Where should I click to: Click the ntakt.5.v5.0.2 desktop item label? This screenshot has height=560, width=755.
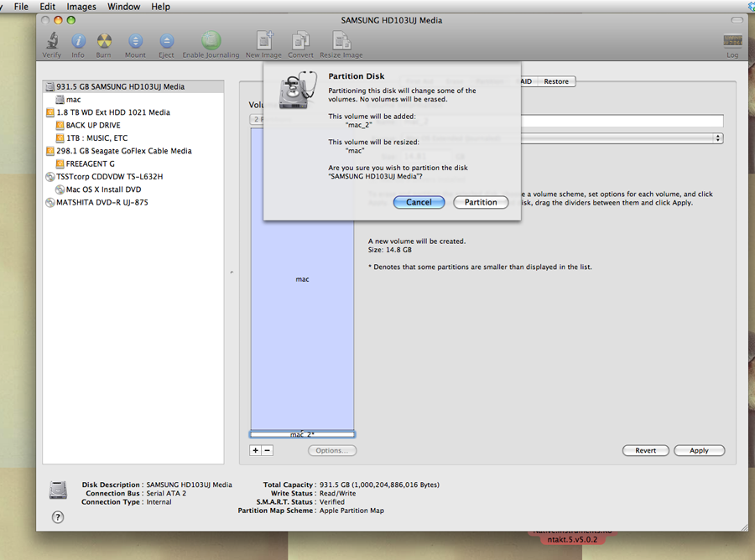pos(572,539)
